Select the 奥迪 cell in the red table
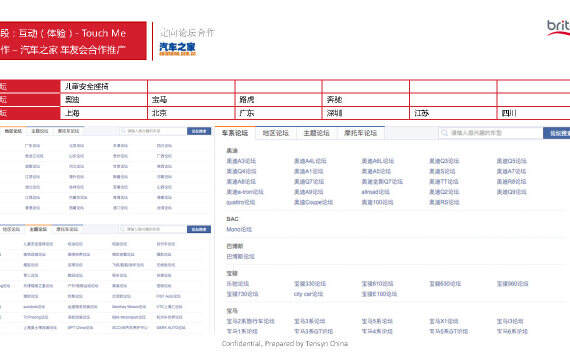 click(x=104, y=100)
